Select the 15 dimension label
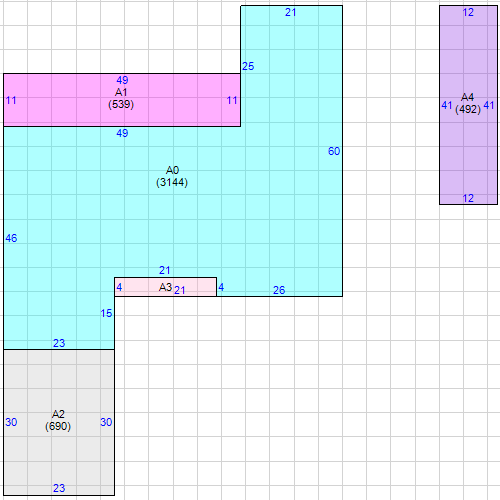 pos(106,313)
